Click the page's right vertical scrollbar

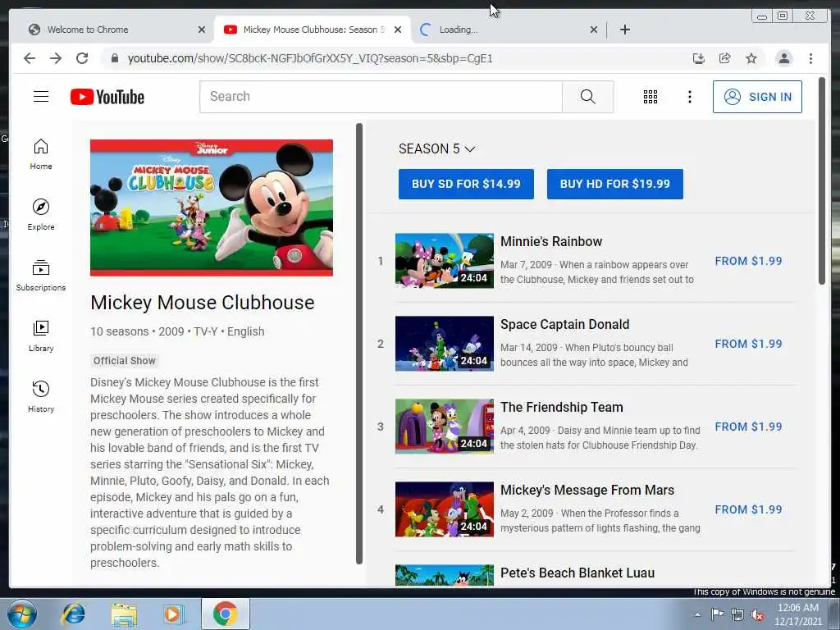coord(822,180)
